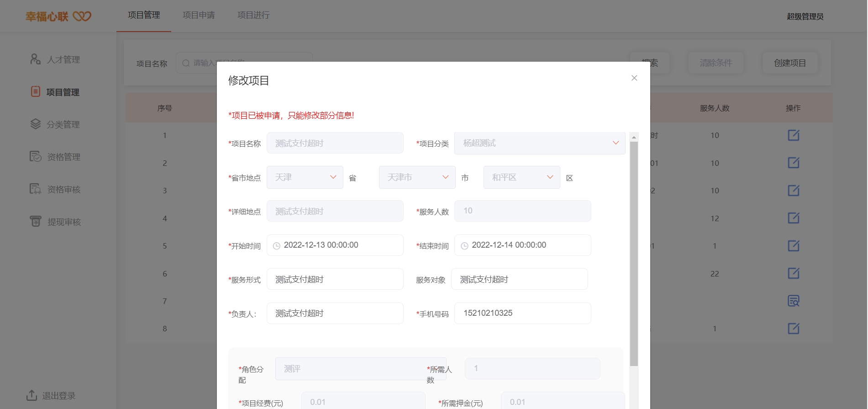Screen dimensions: 868x409
Task: Click the 负责人 input field
Action: [335, 313]
